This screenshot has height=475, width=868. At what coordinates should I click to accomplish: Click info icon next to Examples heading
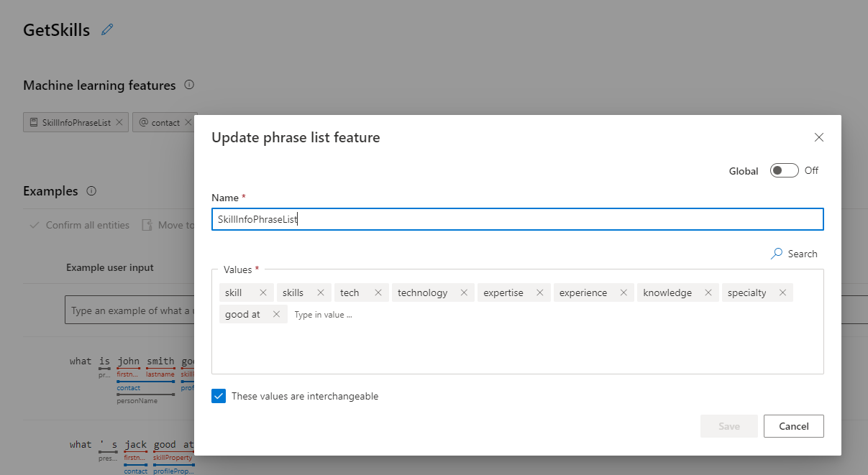tap(91, 191)
